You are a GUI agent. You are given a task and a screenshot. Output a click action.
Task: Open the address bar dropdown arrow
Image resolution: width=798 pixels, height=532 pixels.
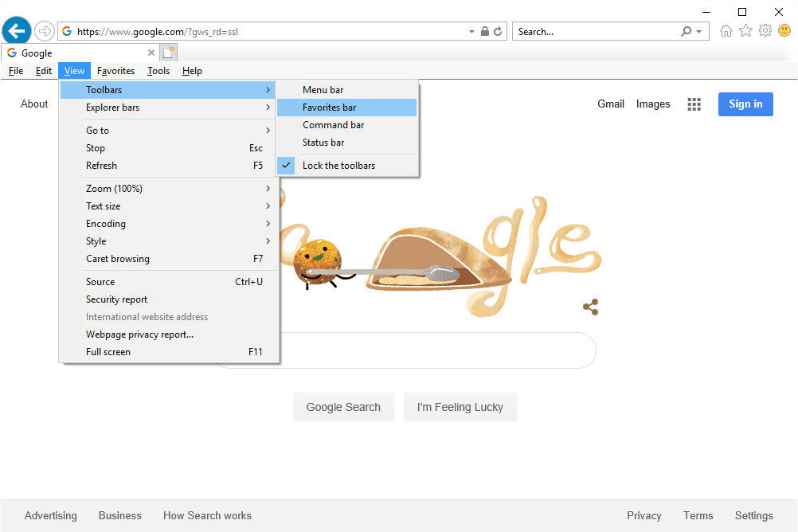point(471,32)
